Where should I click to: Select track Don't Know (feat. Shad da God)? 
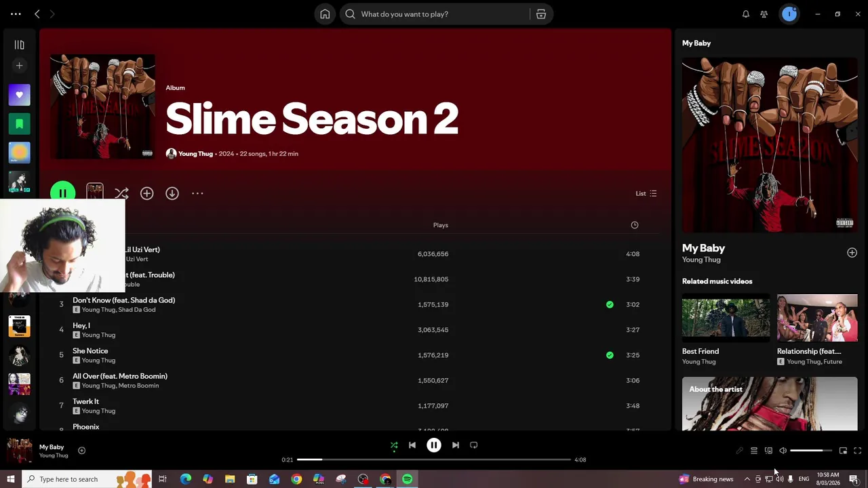[123, 300]
